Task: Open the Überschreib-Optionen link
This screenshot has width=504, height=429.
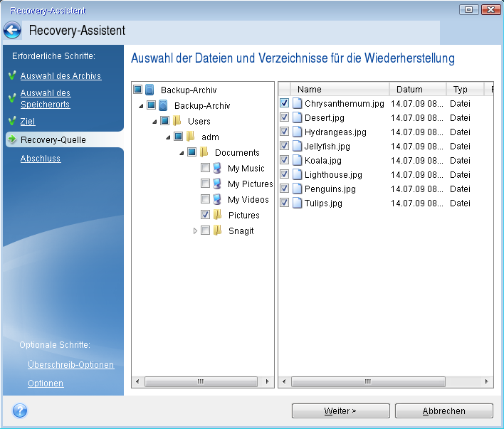Action: [x=70, y=365]
